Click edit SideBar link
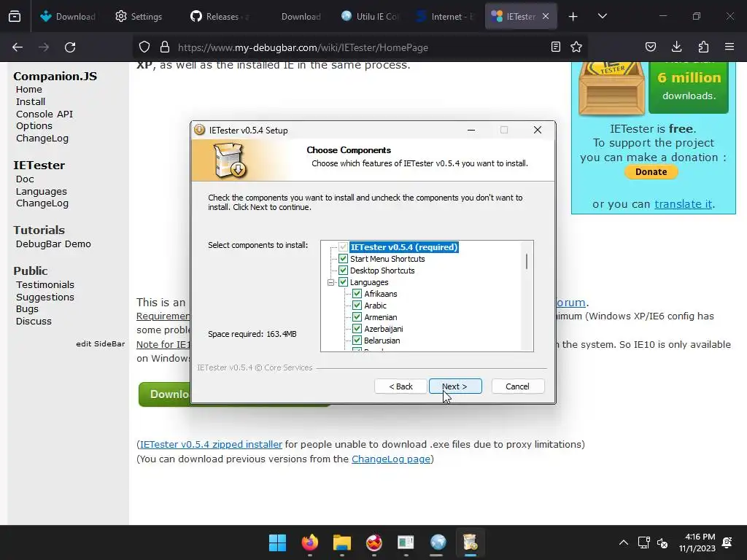 [x=101, y=344]
